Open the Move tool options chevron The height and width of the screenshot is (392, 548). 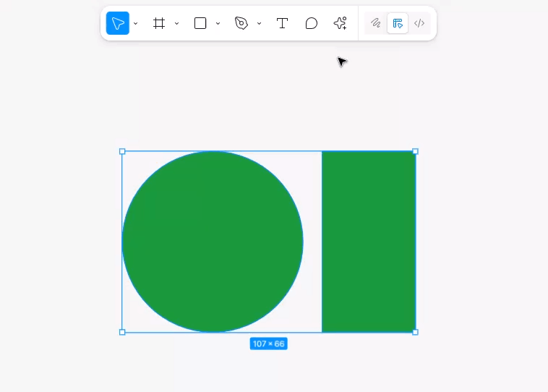pos(136,23)
